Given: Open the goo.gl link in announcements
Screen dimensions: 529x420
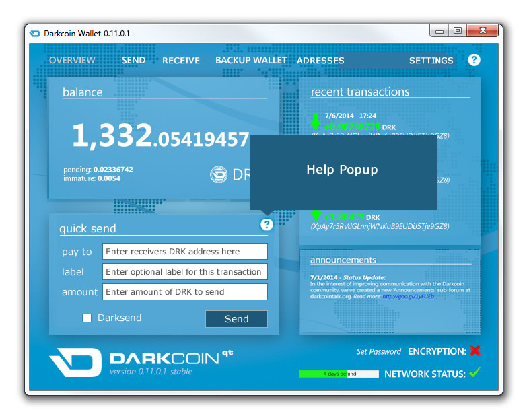Looking at the screenshot, I should (x=408, y=296).
